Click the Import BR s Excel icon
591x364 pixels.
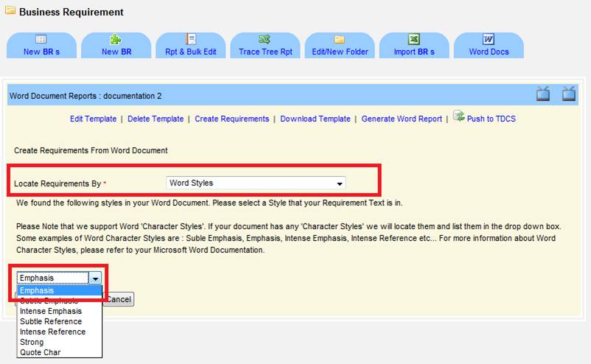tap(414, 39)
